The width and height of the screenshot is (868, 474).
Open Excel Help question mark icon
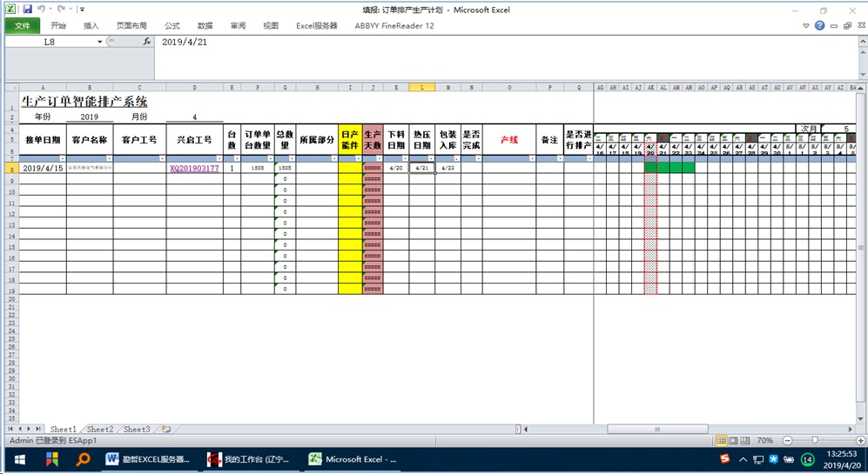pyautogui.click(x=819, y=25)
